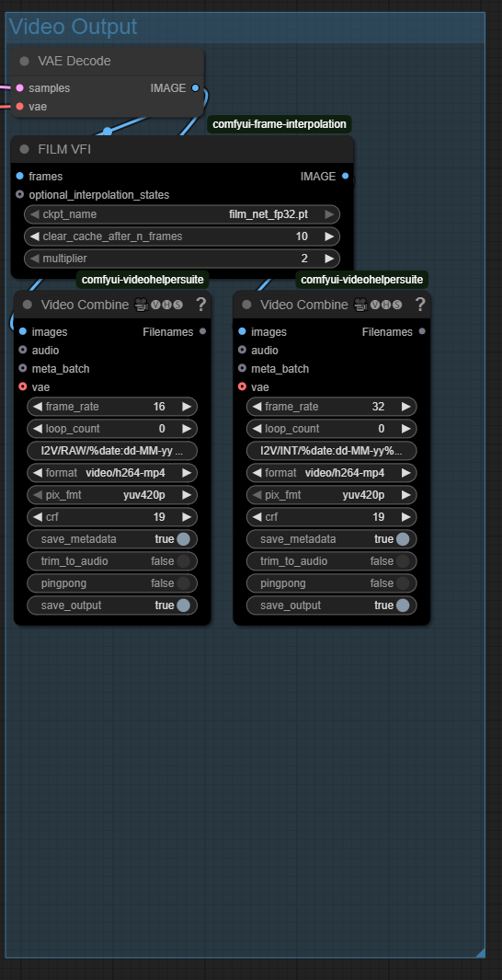Click the Video Output group title

(73, 27)
